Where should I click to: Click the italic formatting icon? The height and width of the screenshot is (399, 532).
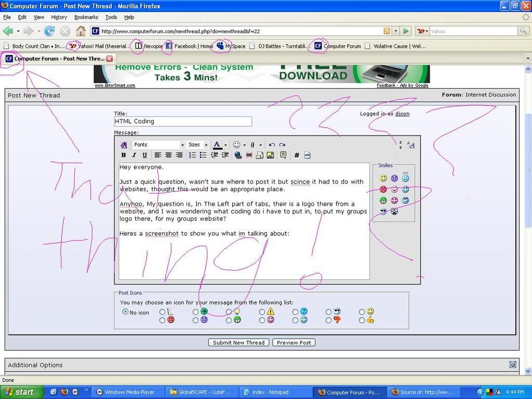pyautogui.click(x=134, y=155)
